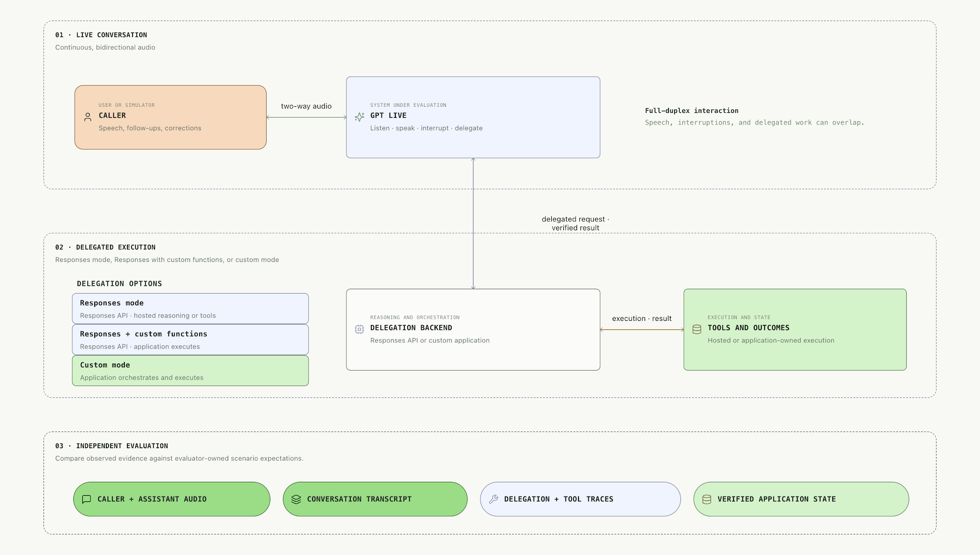
Task: Click 'Continuous, bidirectional audio' subtitle
Action: (x=105, y=47)
